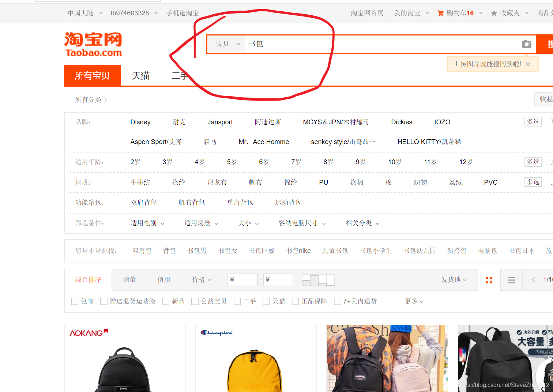This screenshot has width=553, height=392.
Task: Filter by PVC material
Action: 491,182
